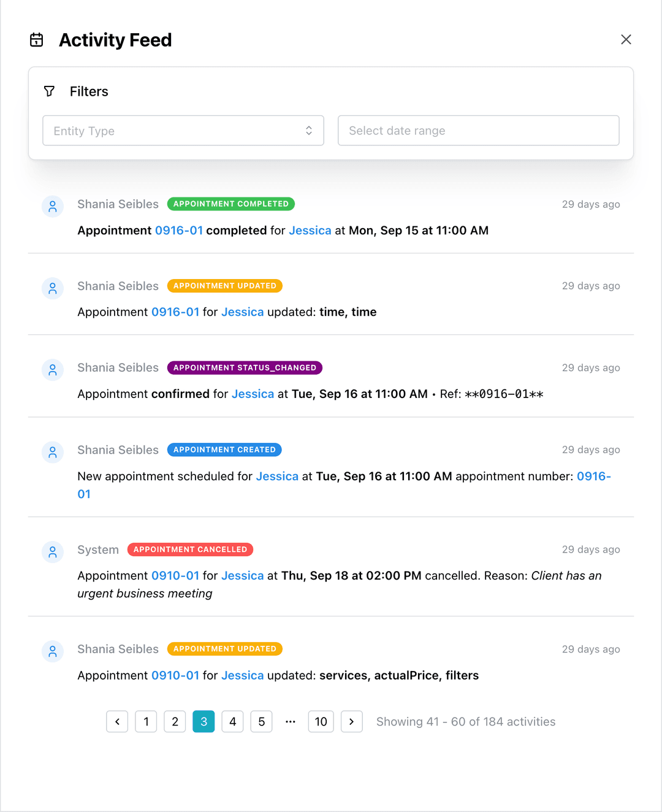Viewport: 662px width, 812px height.
Task: Click the funnel Filters icon
Action: [x=50, y=91]
